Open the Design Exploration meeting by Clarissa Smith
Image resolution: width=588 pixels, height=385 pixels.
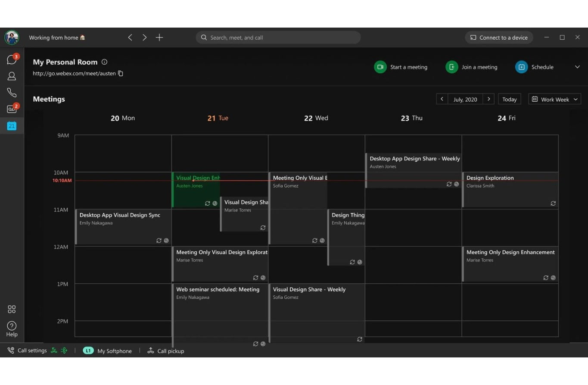click(x=510, y=190)
